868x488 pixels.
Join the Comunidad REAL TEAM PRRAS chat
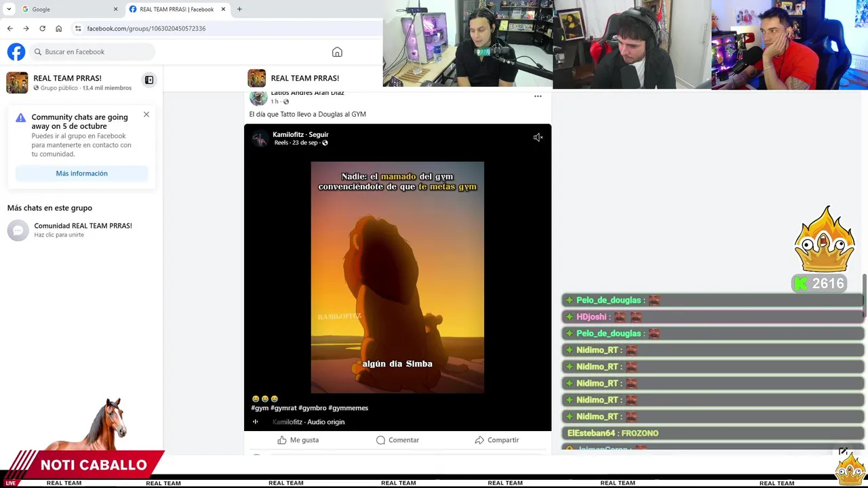coord(81,230)
